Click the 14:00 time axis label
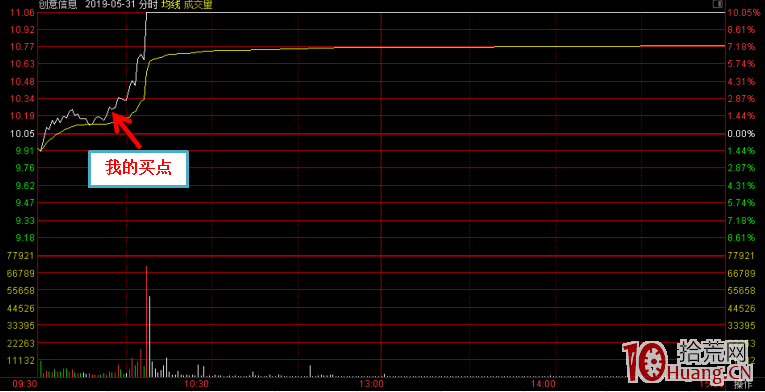The image size is (765, 392). (x=544, y=385)
